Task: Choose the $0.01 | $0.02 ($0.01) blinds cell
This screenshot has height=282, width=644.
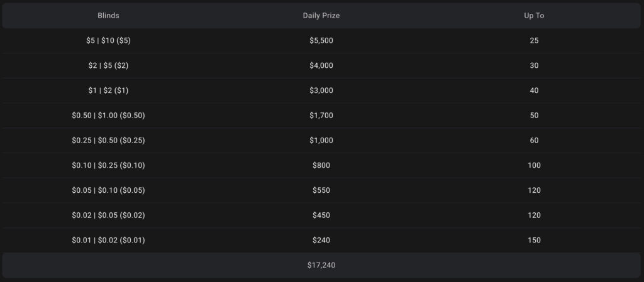Action: point(108,240)
